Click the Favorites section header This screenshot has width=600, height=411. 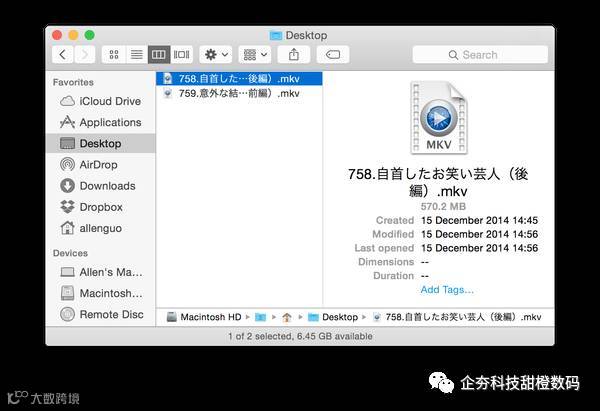pos(73,82)
